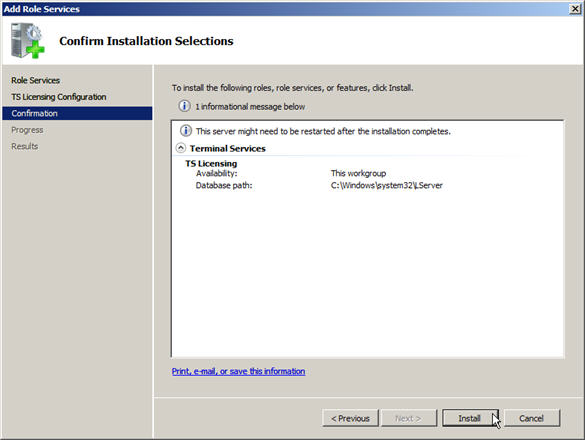Image resolution: width=585 pixels, height=440 pixels.
Task: Select the Progress step in sidebar
Action: [x=27, y=130]
